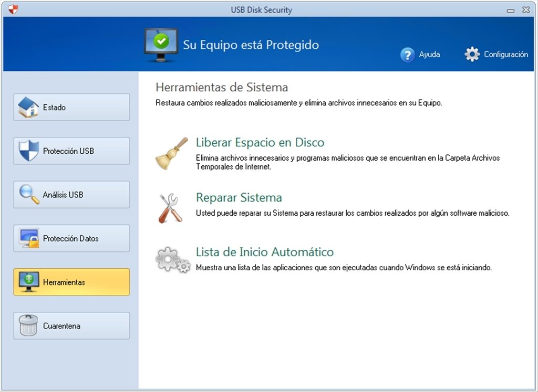Click the trash can icon beside Cuarentena
This screenshot has width=538, height=392.
(x=28, y=325)
